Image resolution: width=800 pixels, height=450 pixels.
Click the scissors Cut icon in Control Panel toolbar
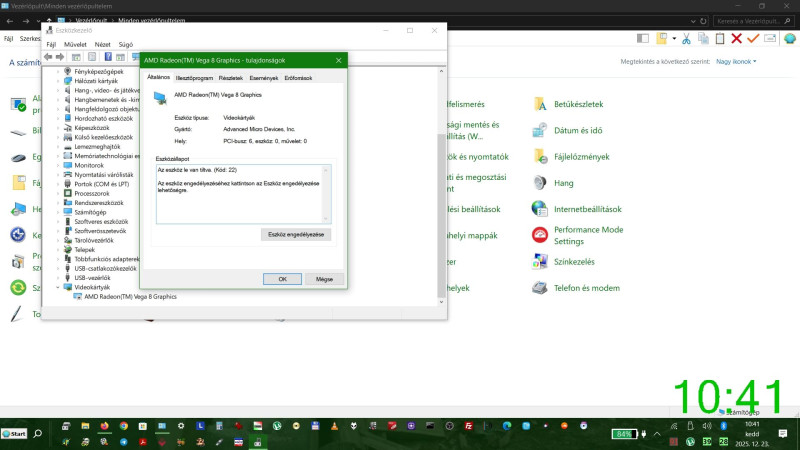(686, 38)
